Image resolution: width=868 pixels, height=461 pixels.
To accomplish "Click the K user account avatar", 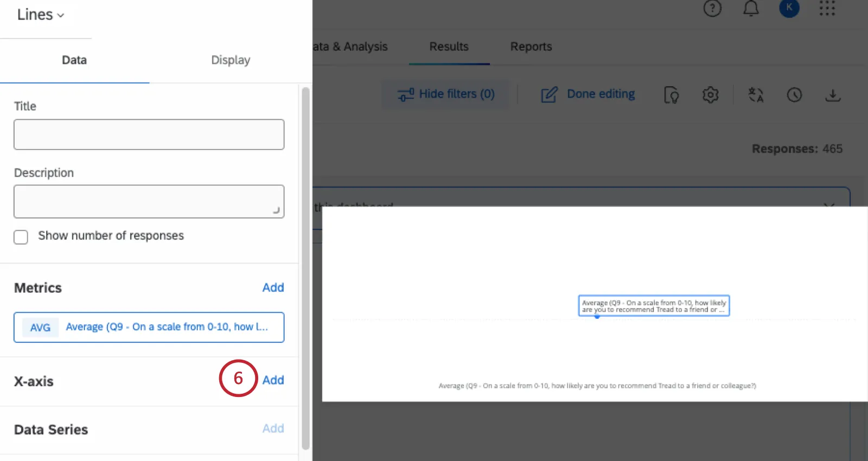I will click(789, 8).
